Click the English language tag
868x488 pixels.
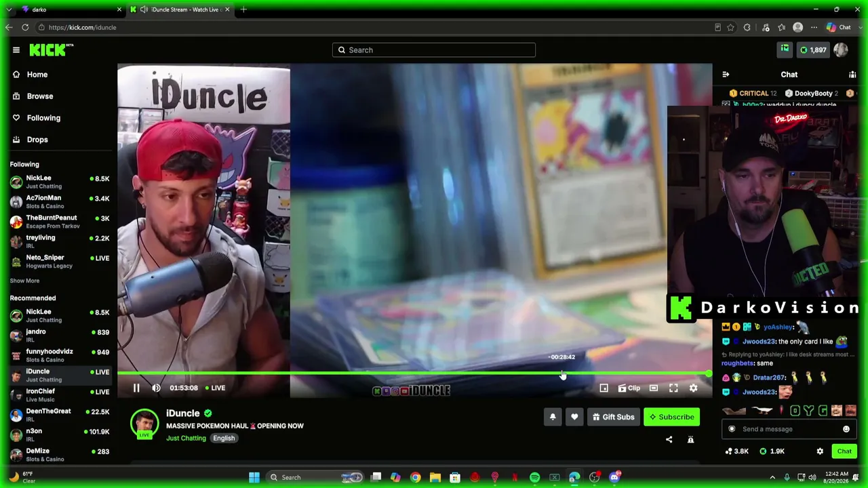point(224,438)
